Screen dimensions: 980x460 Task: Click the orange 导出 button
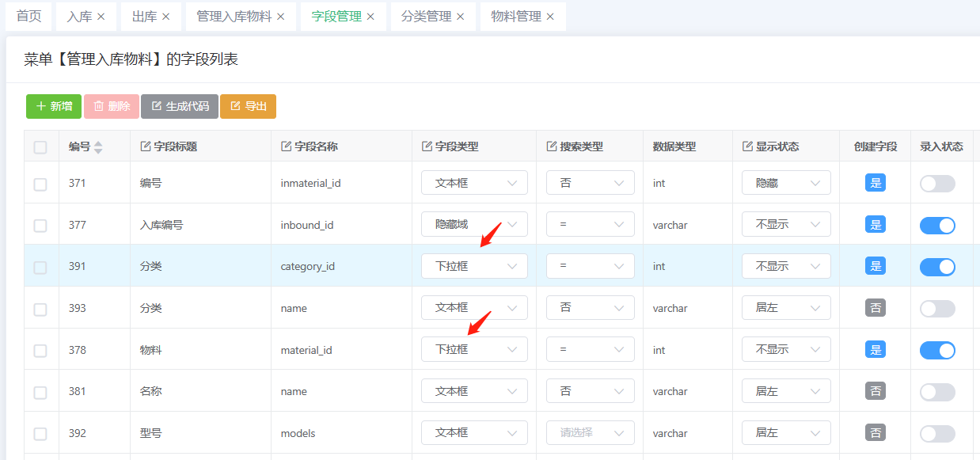point(248,106)
